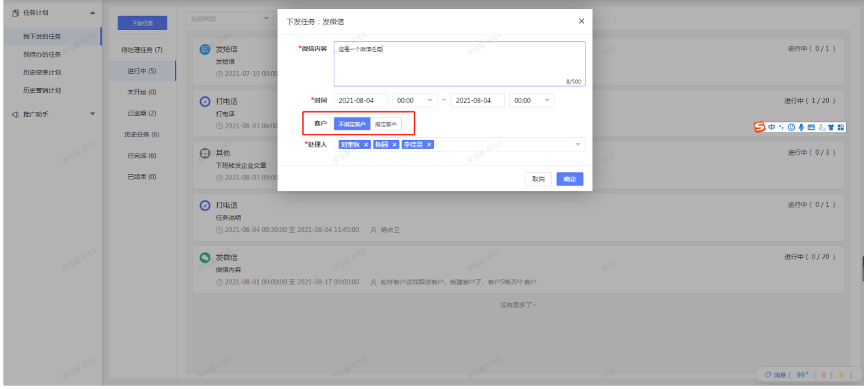Toggle Sogou punctuation mode icon
The width and height of the screenshot is (864, 389).
click(781, 127)
